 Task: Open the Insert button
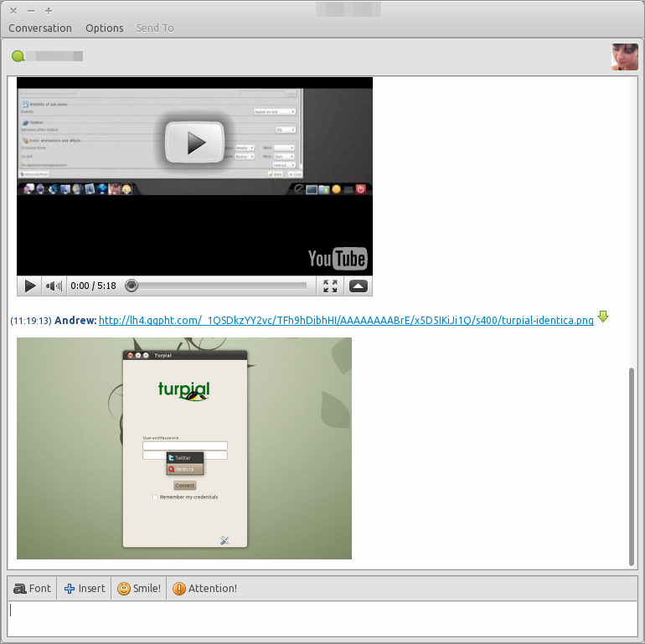85,589
